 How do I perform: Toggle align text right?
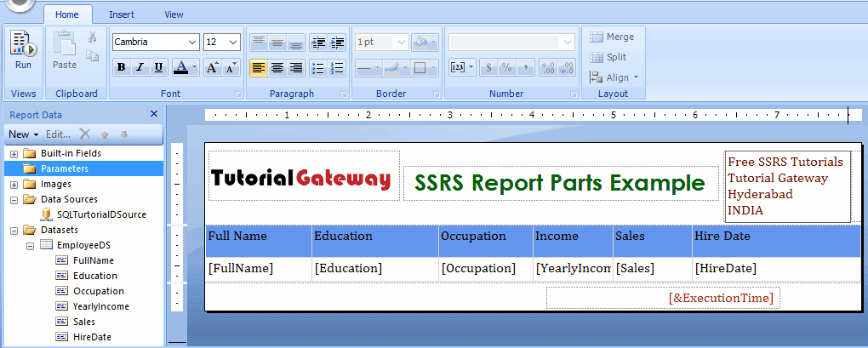295,67
